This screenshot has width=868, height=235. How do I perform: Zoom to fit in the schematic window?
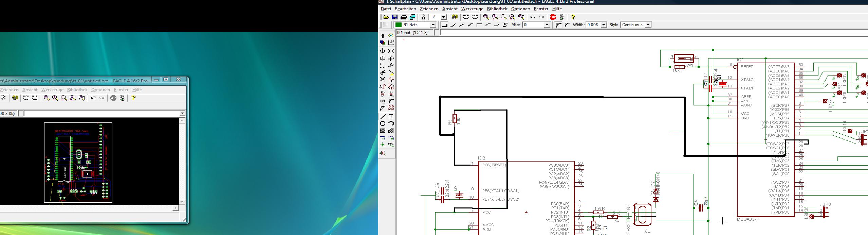tap(486, 17)
